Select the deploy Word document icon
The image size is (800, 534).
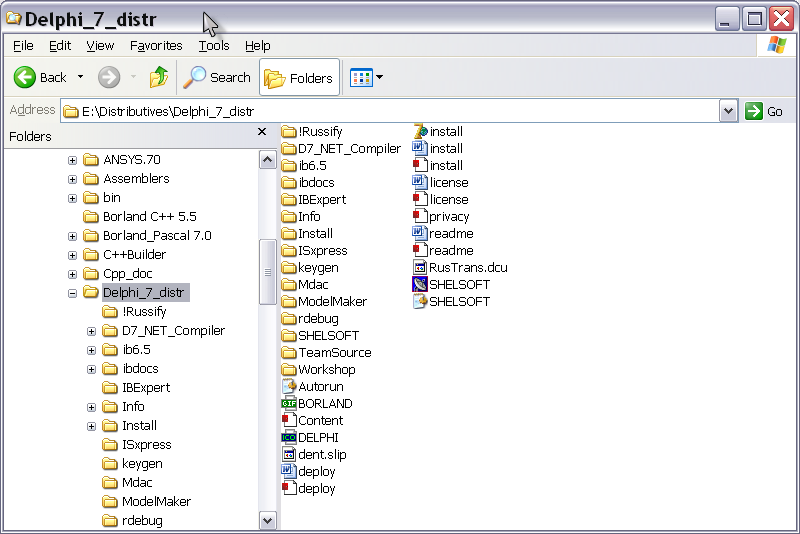pos(289,471)
